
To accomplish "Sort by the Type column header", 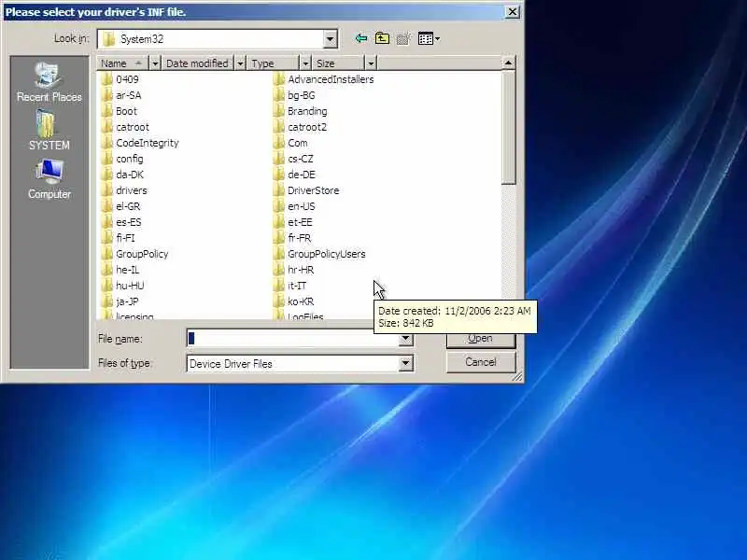I will pyautogui.click(x=273, y=63).
